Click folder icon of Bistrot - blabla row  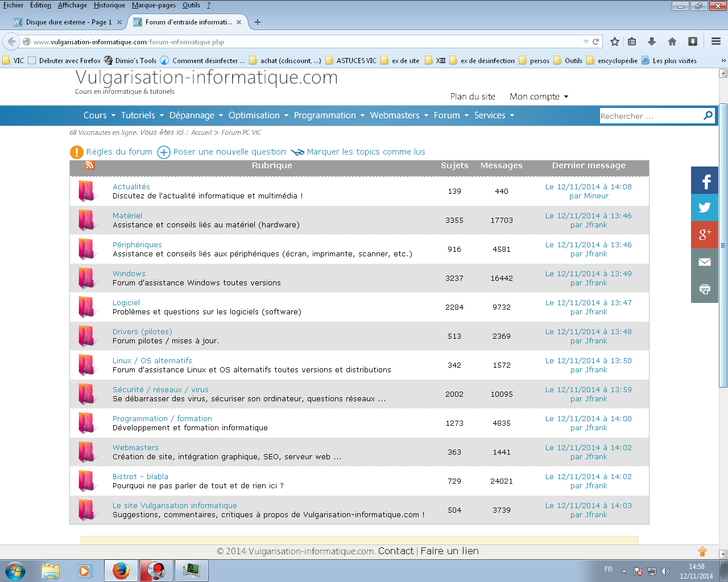pos(86,481)
